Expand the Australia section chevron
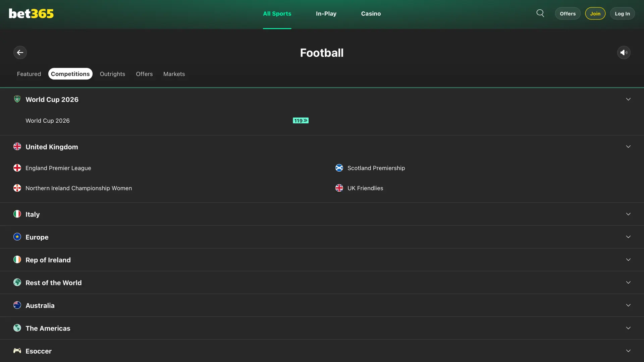 628,305
